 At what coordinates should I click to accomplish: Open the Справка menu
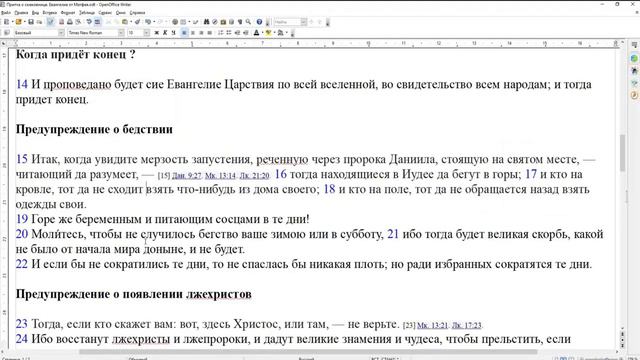point(137,13)
